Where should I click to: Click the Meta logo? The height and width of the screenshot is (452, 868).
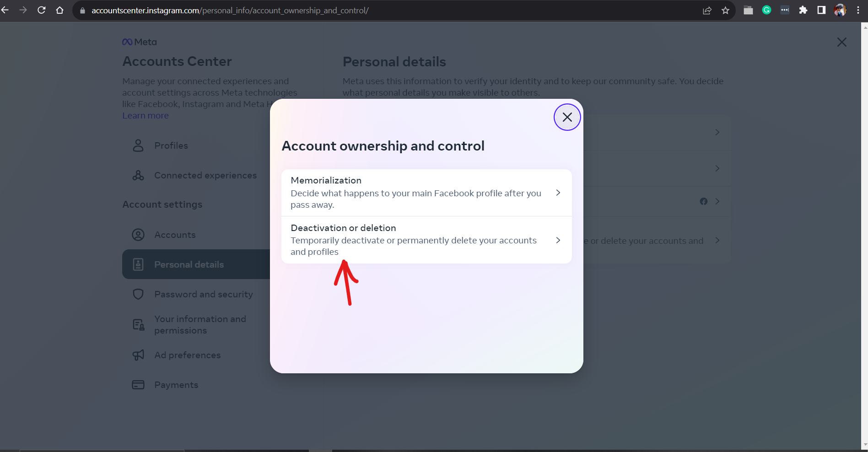click(x=140, y=42)
